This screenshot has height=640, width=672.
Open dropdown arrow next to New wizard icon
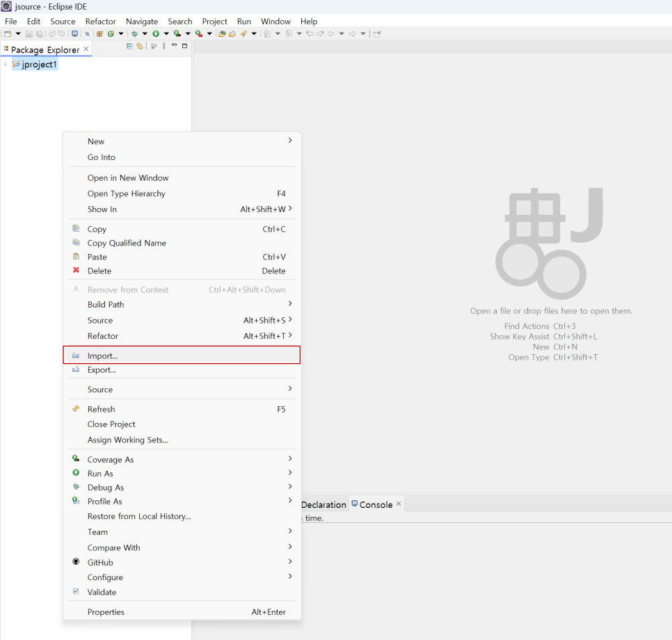[x=18, y=34]
